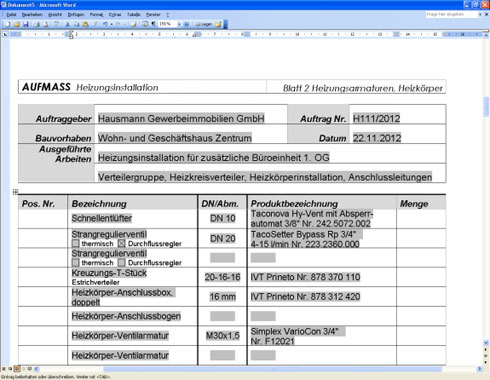Click the horizontal scrollbar's left arrow
Image resolution: width=490 pixels, height=380 pixels.
[x=37, y=369]
